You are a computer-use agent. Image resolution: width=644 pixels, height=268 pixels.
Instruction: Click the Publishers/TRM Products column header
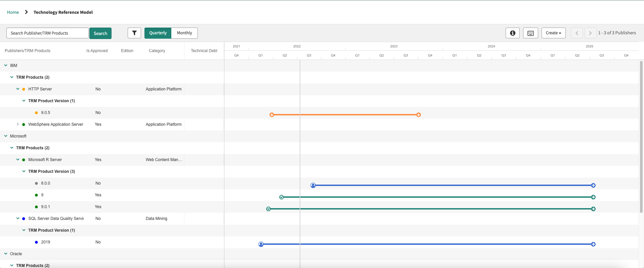pyautogui.click(x=28, y=51)
